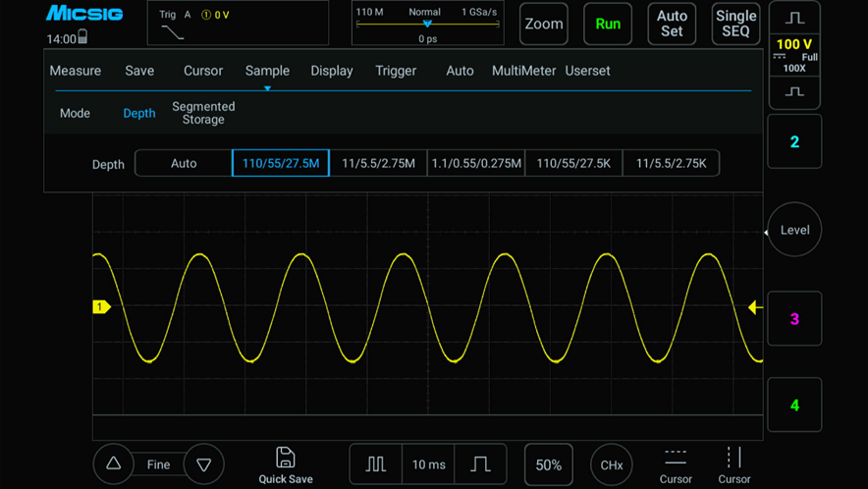The height and width of the screenshot is (489, 868).
Task: Select the 110/55/27.5M depth option
Action: pos(281,163)
